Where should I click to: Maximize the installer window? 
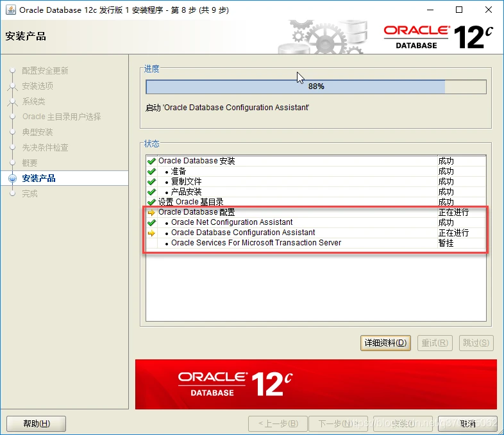[x=459, y=10]
